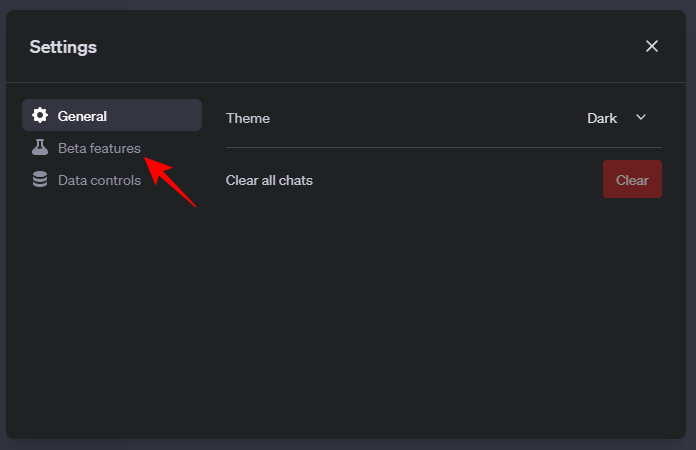696x450 pixels.
Task: Close the Settings dialog with the X
Action: (x=652, y=46)
